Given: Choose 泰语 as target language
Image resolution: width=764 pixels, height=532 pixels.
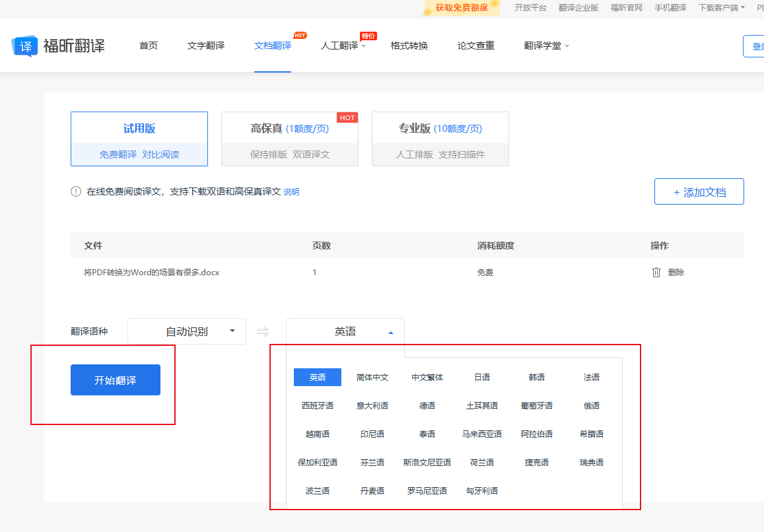Looking at the screenshot, I should [x=427, y=434].
